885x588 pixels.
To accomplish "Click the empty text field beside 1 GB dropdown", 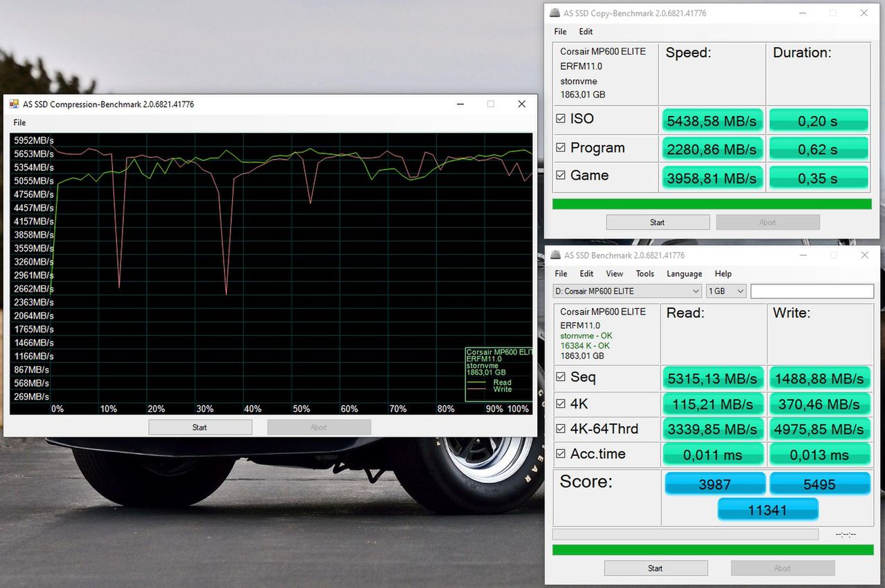I will (x=811, y=291).
